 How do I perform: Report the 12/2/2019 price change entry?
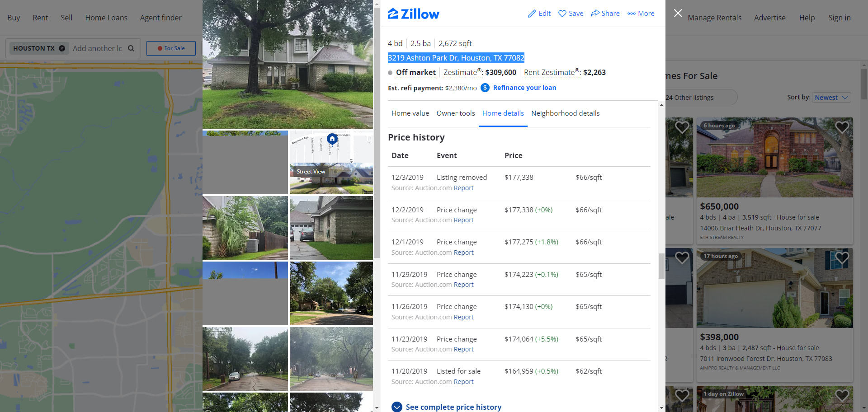464,220
